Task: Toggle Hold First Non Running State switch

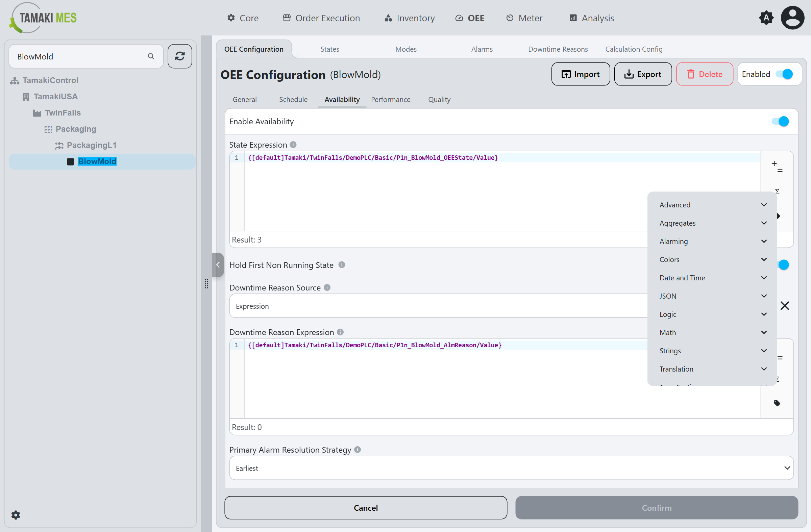Action: point(783,264)
